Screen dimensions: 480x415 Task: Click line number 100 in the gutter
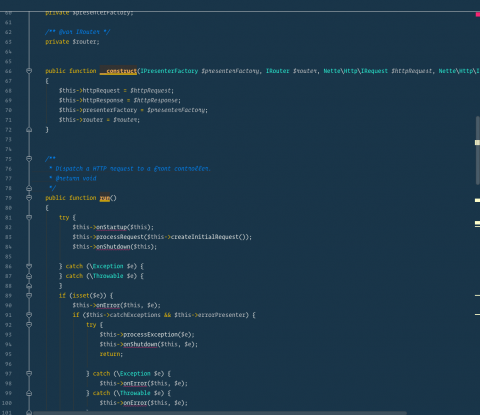tap(7, 403)
